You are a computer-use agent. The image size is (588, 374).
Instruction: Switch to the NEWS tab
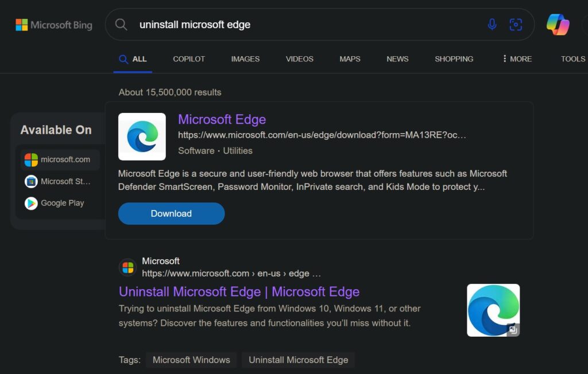397,59
